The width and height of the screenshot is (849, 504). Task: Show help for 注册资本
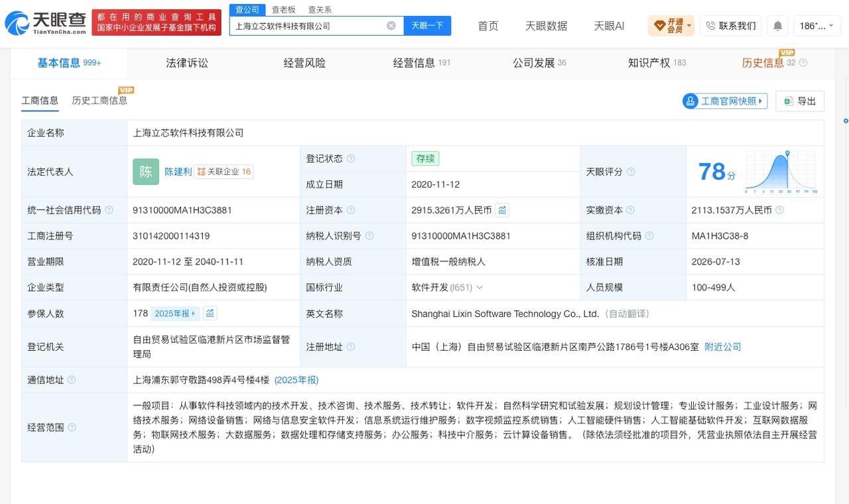351,210
